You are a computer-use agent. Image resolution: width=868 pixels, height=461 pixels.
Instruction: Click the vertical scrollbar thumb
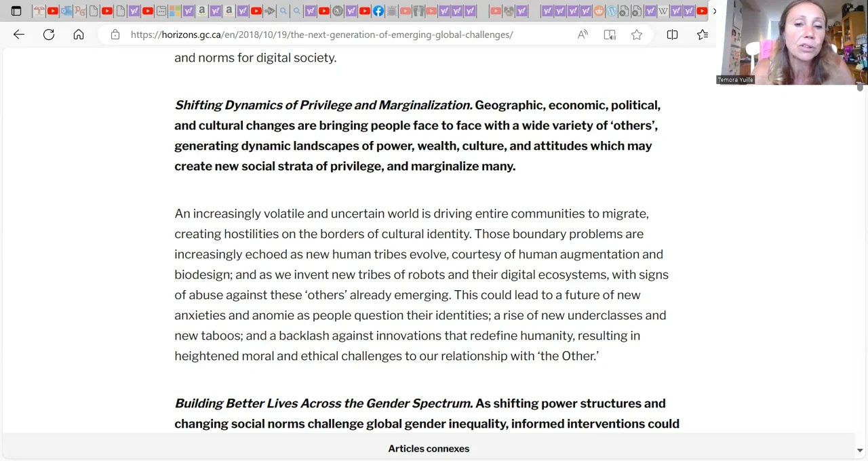tap(860, 87)
